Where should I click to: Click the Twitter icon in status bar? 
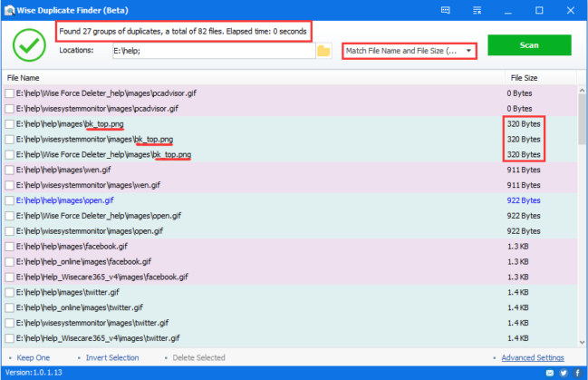point(563,373)
